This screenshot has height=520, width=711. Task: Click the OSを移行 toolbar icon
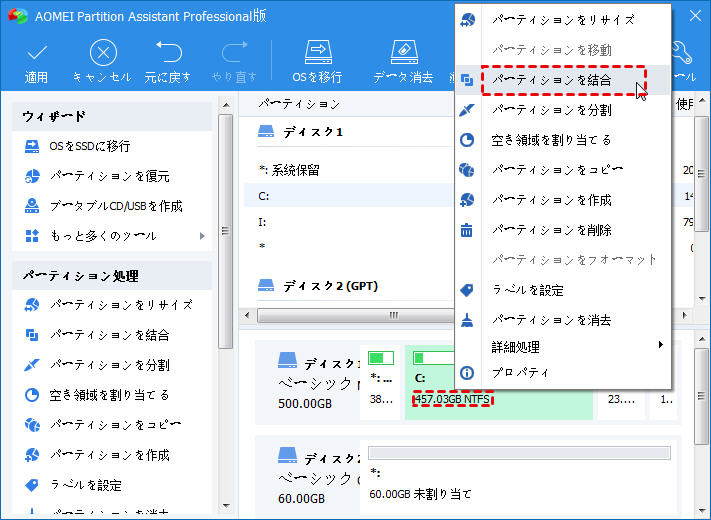tap(318, 52)
